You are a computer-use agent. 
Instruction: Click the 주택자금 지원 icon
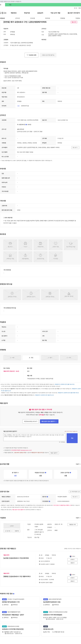10,257
